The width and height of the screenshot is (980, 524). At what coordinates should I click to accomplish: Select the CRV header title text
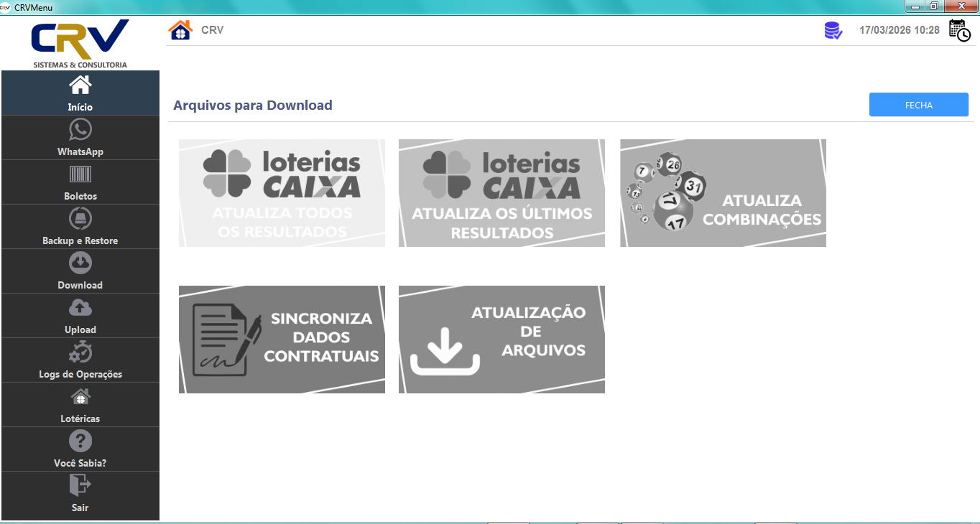(212, 30)
